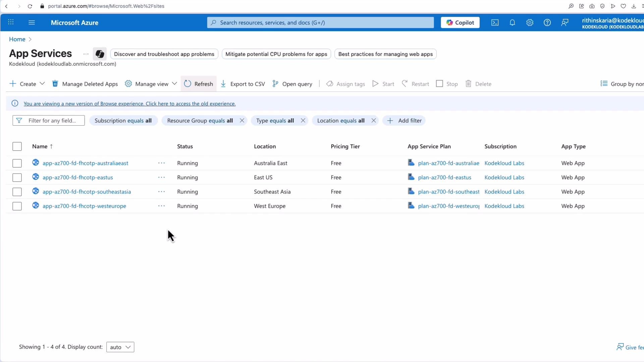Open the app launcher grid icon
Viewport: 644px width, 362px height.
point(11,22)
